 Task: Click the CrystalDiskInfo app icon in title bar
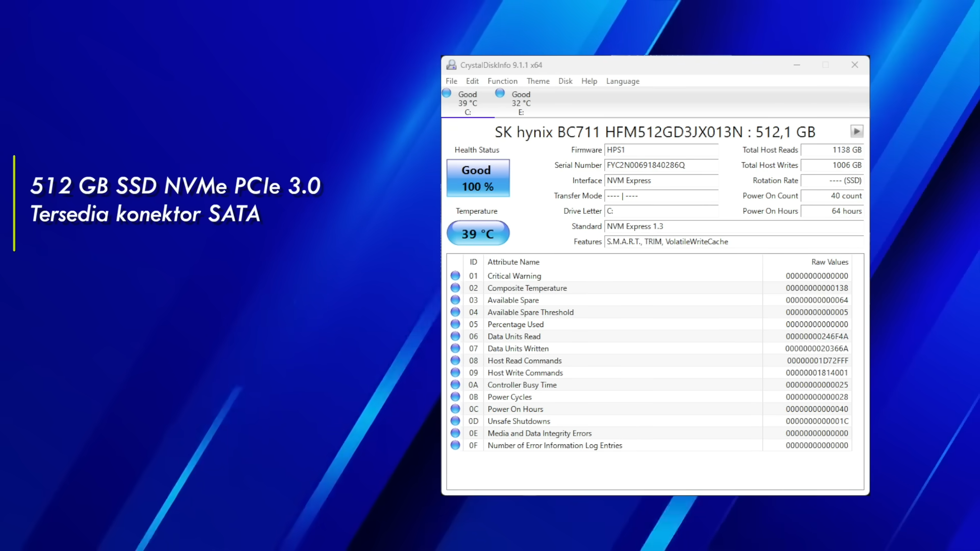[x=451, y=65]
